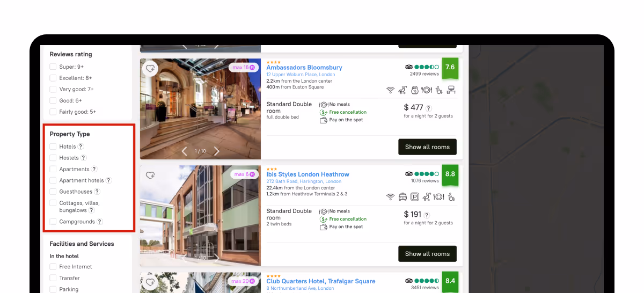Click parking icon for Ibis Styles
The height and width of the screenshot is (293, 644).
(x=415, y=197)
